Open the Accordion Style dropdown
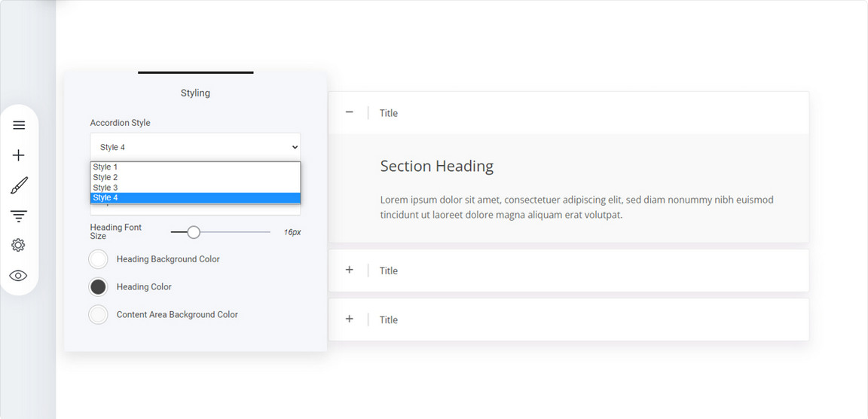This screenshot has height=419, width=868. 195,147
